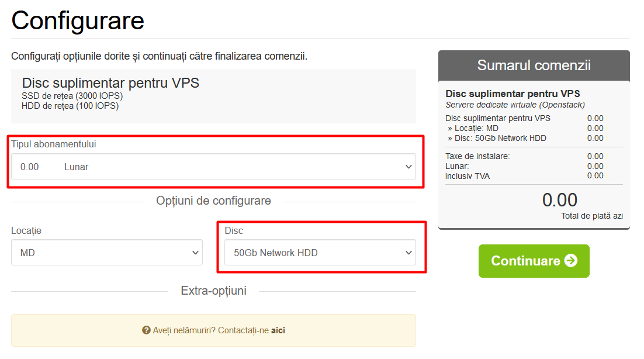
Task: Click 'SSD de rețea (3000 IOPS)' description line
Action: 72,96
